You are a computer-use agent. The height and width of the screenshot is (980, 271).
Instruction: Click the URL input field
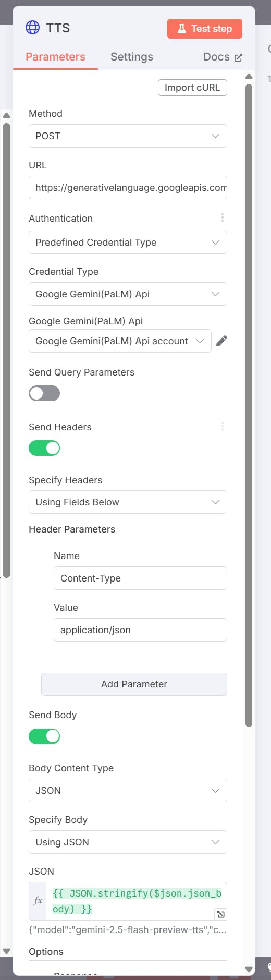[128, 187]
